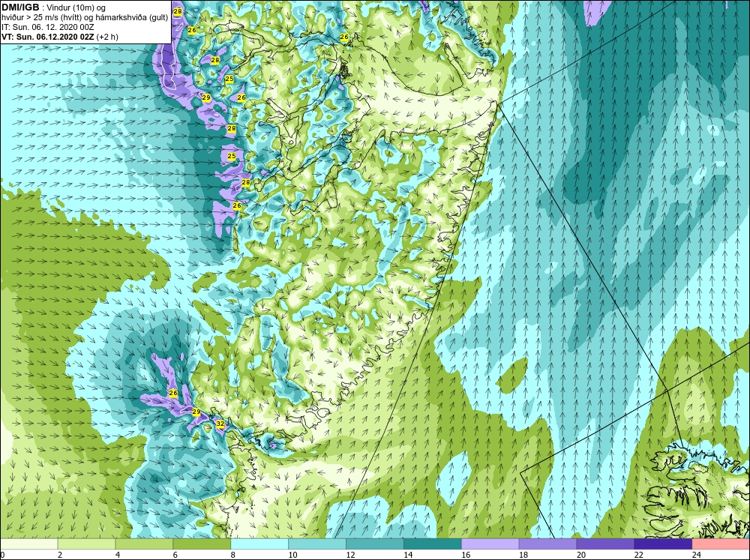The width and height of the screenshot is (750, 560).
Task: Select the pink above-24 m/s legend swatch
Action: click(x=721, y=544)
